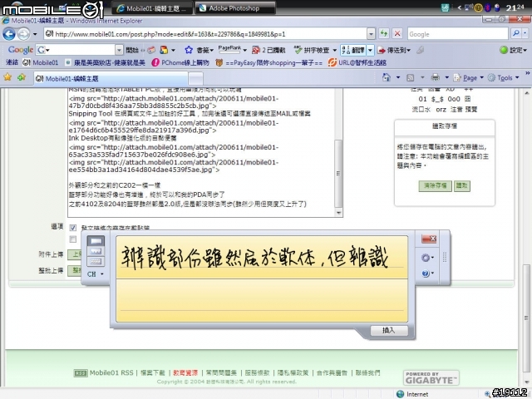
Task: Click the Internet zone status bar indicator
Action: (x=412, y=394)
